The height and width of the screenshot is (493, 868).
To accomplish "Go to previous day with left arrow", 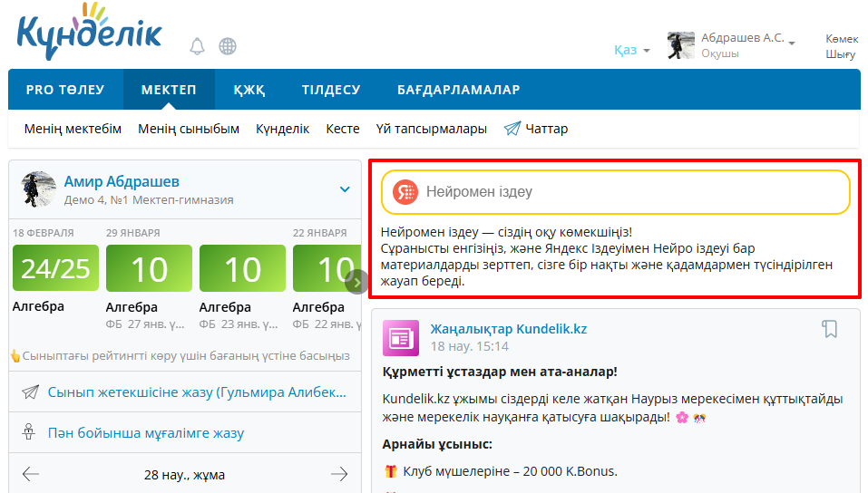I will click(31, 474).
